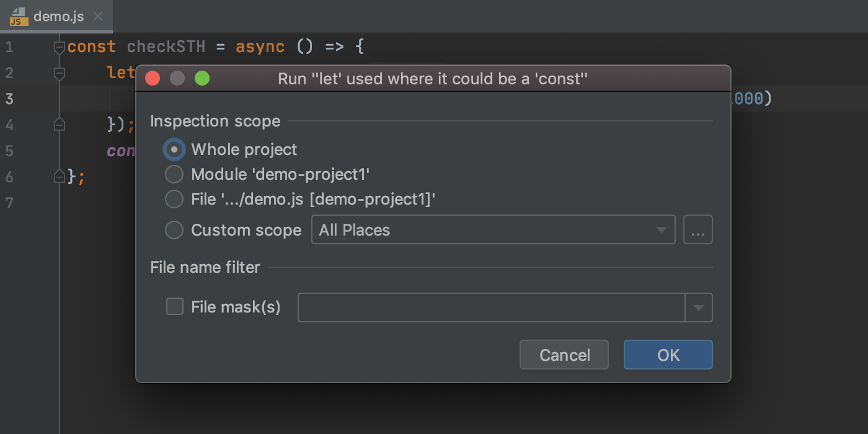The height and width of the screenshot is (434, 868).
Task: Close the demo.js tab
Action: 97,17
